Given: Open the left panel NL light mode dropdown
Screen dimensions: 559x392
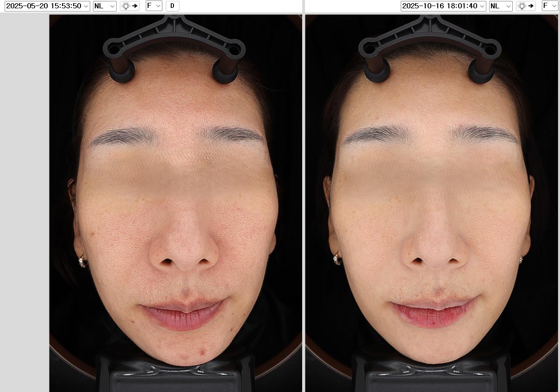Looking at the screenshot, I should [x=105, y=6].
